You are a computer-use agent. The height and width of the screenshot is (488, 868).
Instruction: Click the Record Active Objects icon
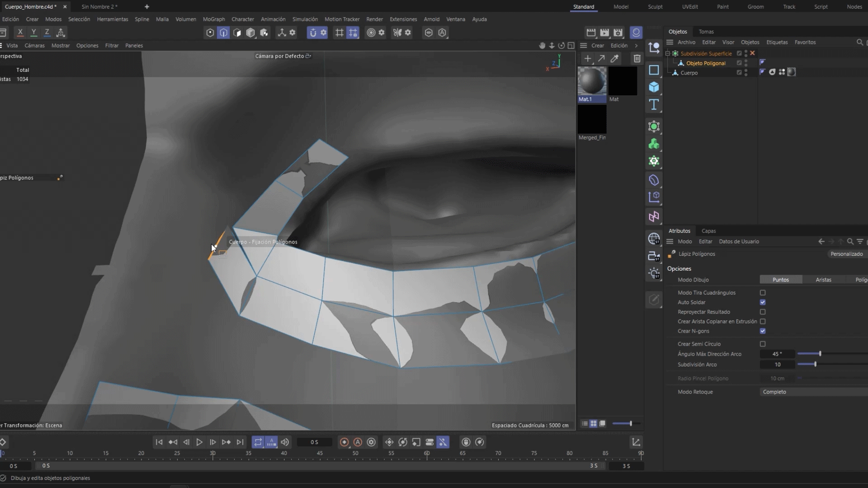(344, 442)
